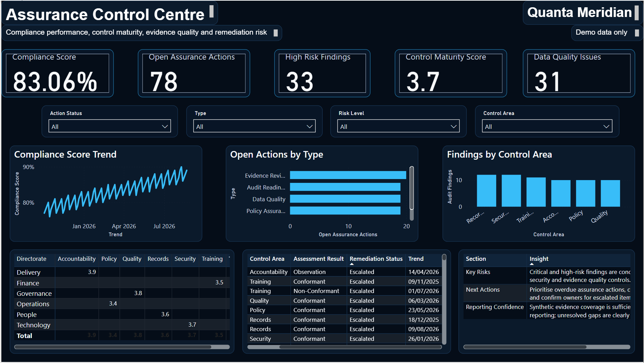The width and height of the screenshot is (644, 363).
Task: Sort by Control Area column header
Action: [x=267, y=259]
